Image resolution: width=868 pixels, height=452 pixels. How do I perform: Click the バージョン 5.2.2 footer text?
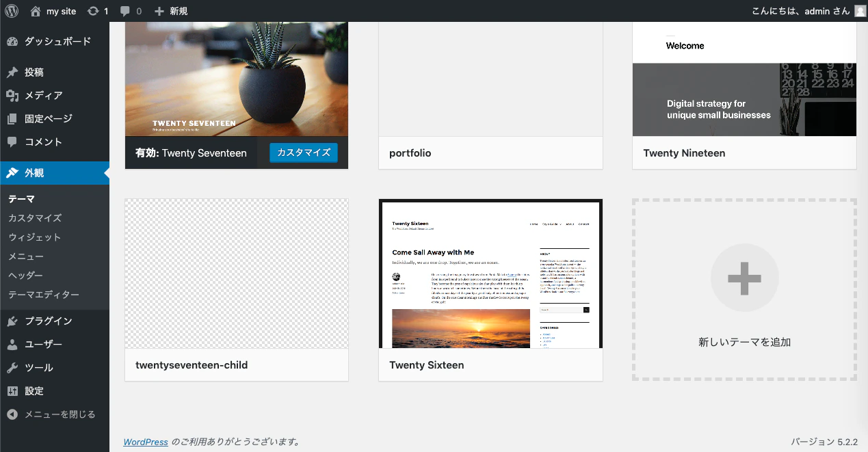[824, 442]
